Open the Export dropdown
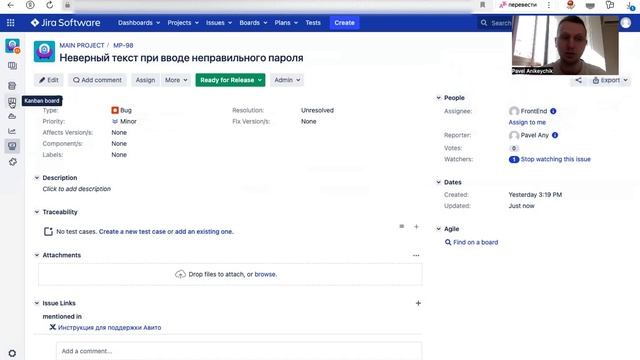The width and height of the screenshot is (640, 360). 610,80
